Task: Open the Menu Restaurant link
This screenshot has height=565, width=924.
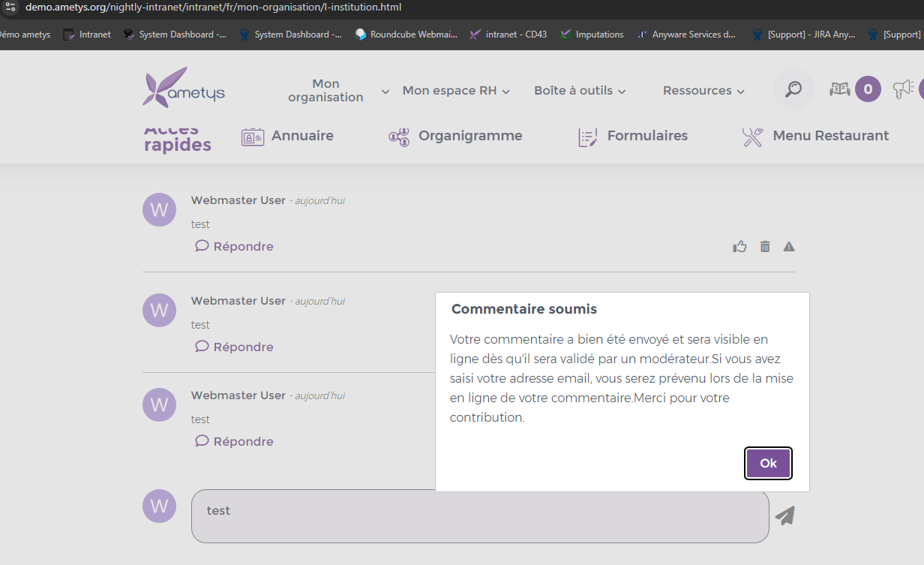Action: point(815,137)
